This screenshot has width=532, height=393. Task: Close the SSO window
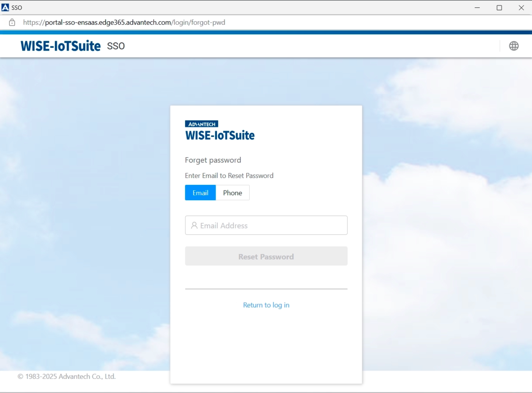coord(521,8)
